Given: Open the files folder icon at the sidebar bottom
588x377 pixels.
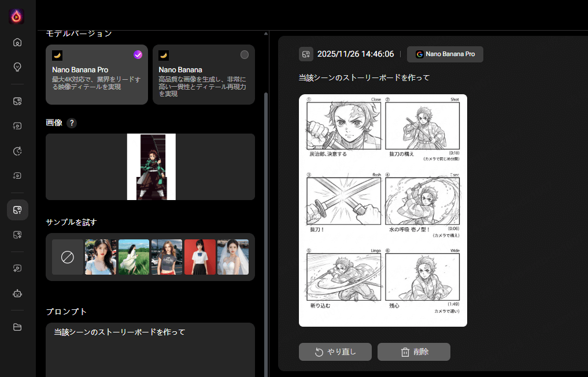Looking at the screenshot, I should pos(17,327).
